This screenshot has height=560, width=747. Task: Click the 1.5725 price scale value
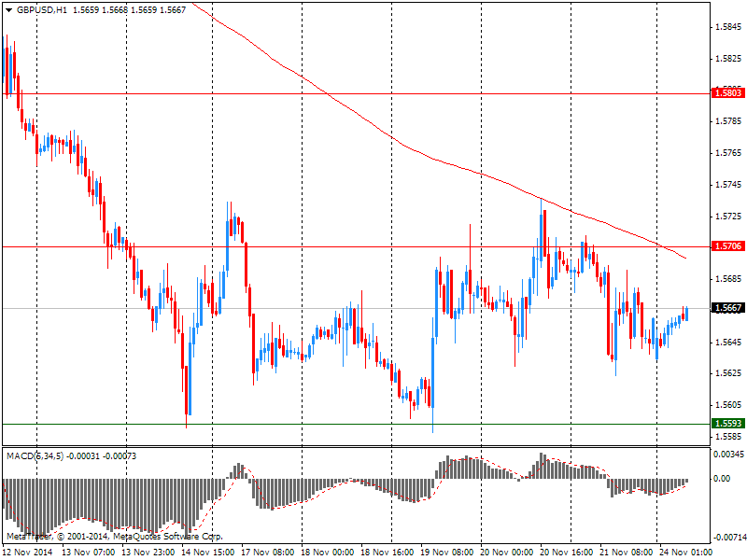point(728,217)
